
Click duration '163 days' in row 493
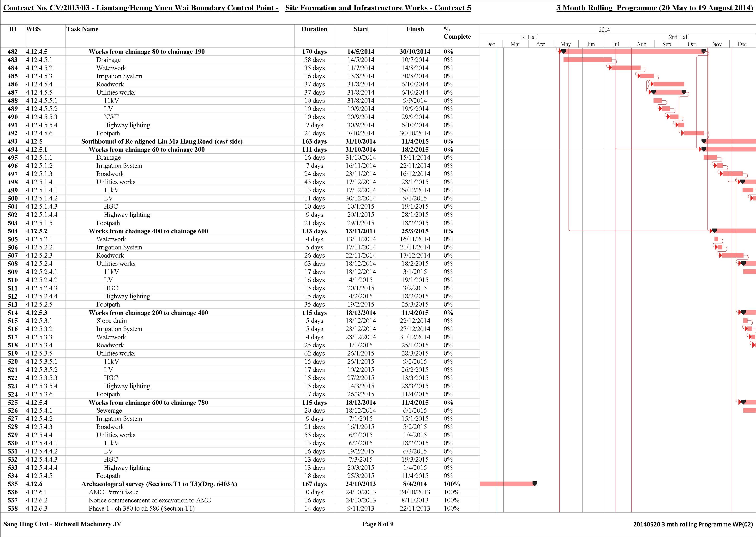pyautogui.click(x=314, y=142)
